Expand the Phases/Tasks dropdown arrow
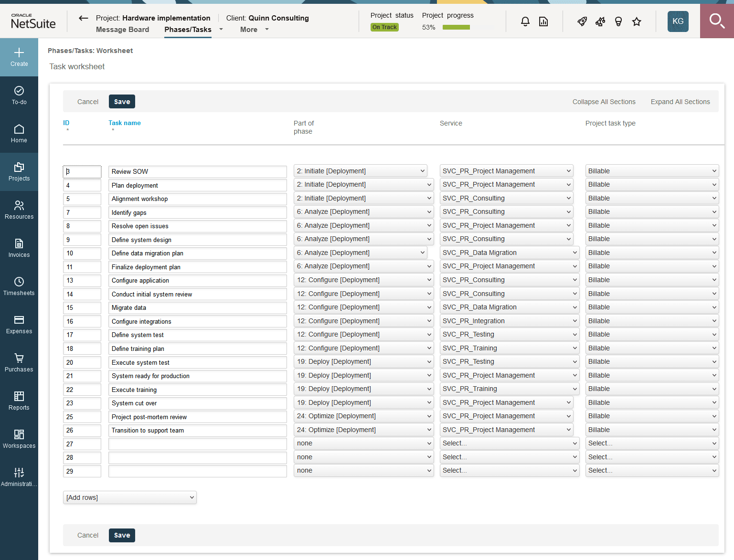 click(221, 29)
